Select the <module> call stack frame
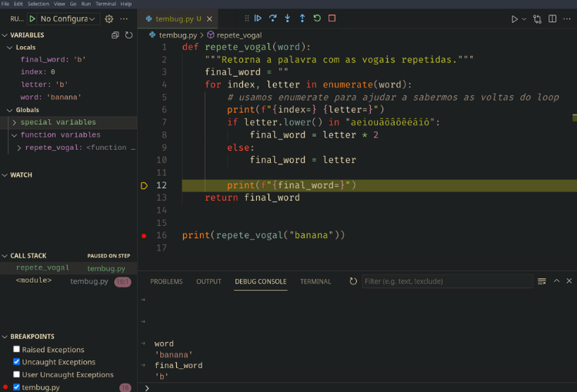The image size is (577, 392). pos(34,281)
